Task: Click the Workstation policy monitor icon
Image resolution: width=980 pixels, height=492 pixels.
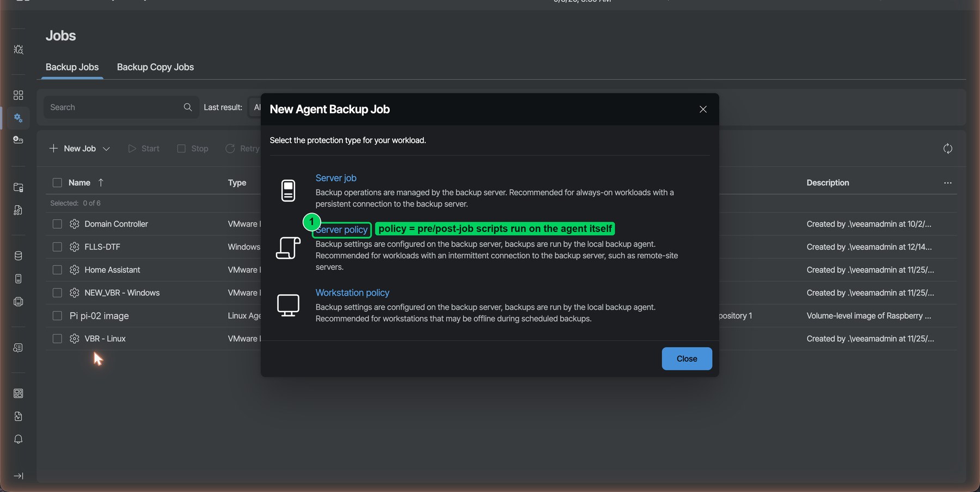Action: (288, 306)
